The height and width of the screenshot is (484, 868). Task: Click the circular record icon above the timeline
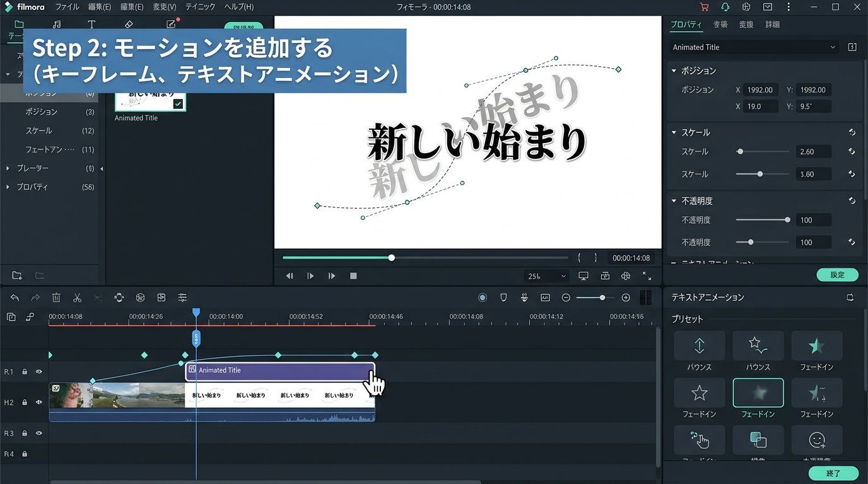[x=483, y=297]
